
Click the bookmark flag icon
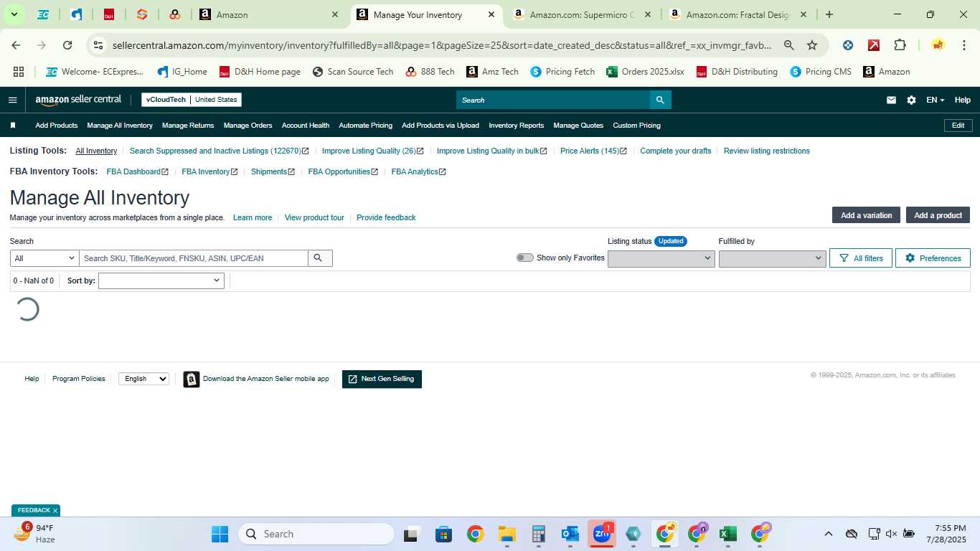coord(13,126)
